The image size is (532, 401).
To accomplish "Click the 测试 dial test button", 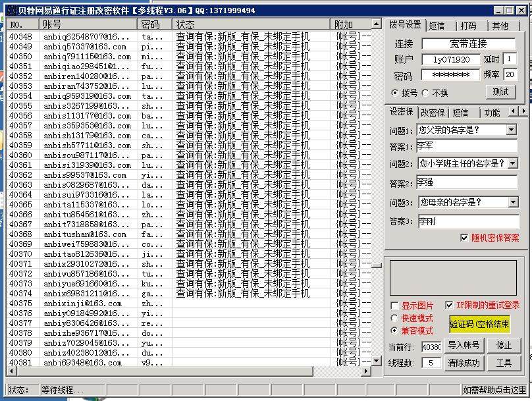I will [500, 92].
